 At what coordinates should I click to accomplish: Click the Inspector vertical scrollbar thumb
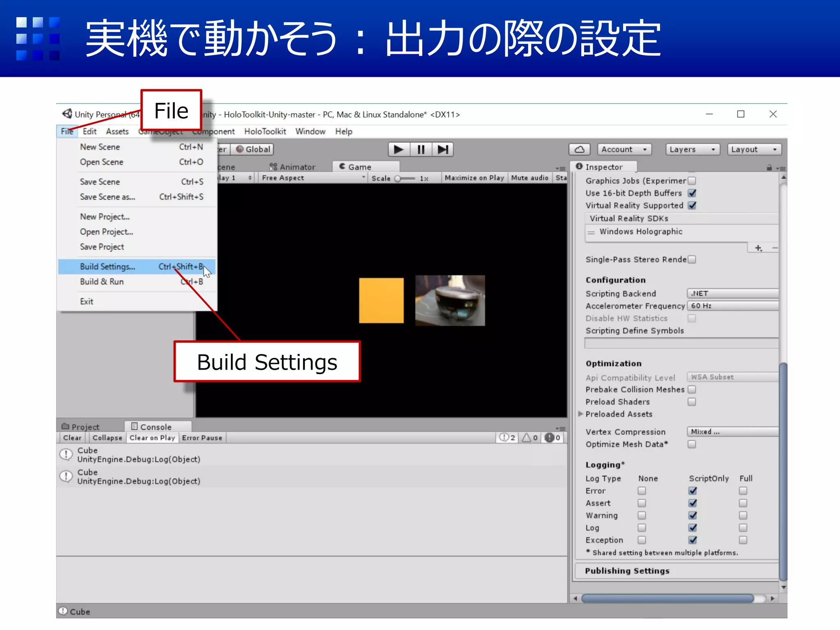pos(783,471)
